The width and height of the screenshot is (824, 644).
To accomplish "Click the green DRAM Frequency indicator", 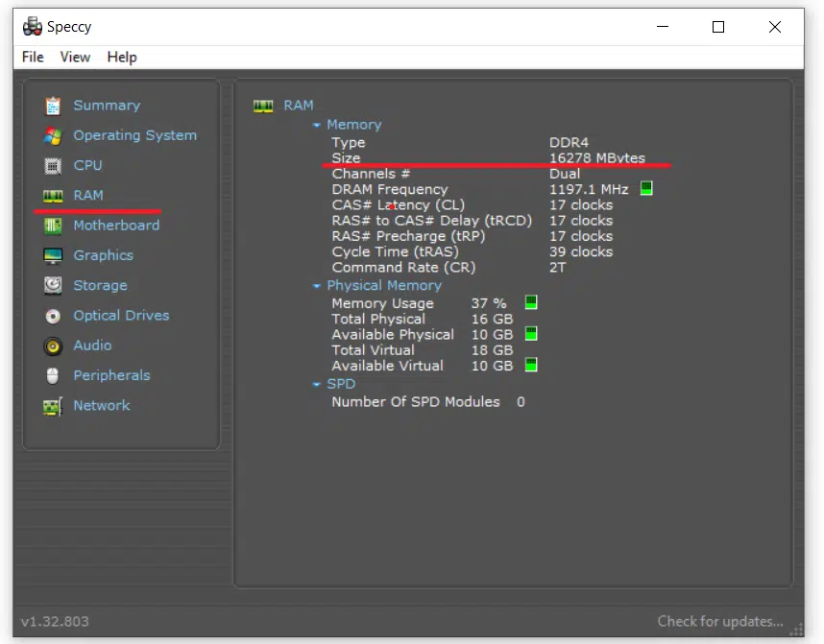I will (x=646, y=188).
